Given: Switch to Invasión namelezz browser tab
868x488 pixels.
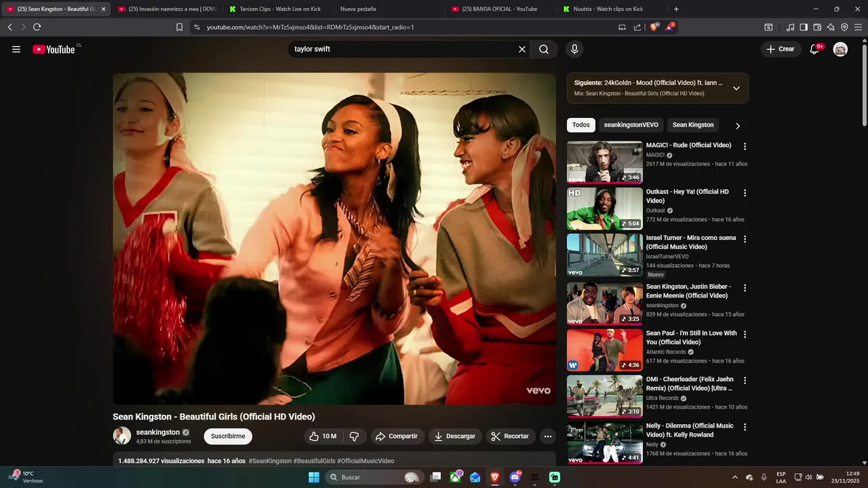Looking at the screenshot, I should 166,9.
